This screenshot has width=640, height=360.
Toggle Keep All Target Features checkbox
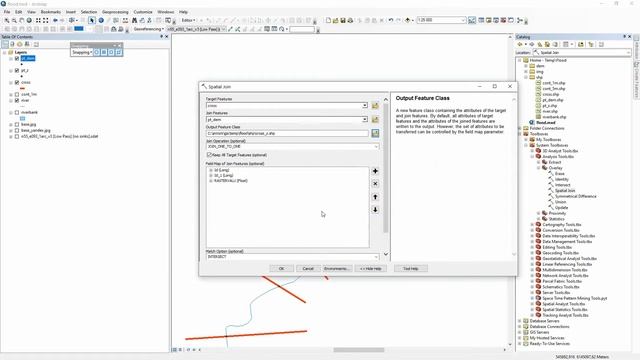coord(209,155)
